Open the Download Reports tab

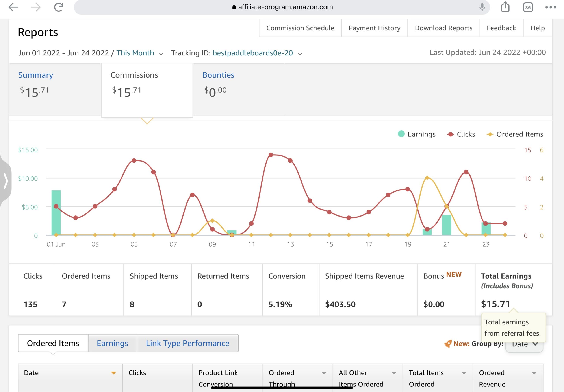coord(443,28)
